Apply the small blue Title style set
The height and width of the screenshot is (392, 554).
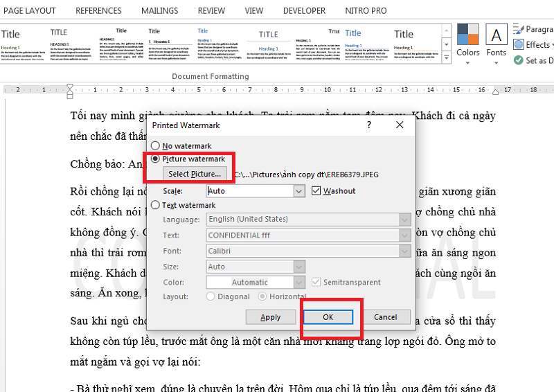220,44
